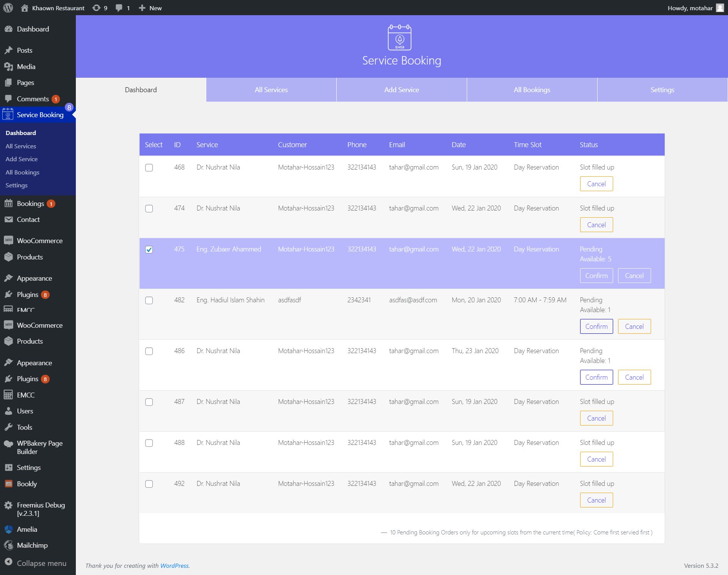Image resolution: width=728 pixels, height=575 pixels.
Task: Cancel booking 486
Action: click(x=634, y=377)
